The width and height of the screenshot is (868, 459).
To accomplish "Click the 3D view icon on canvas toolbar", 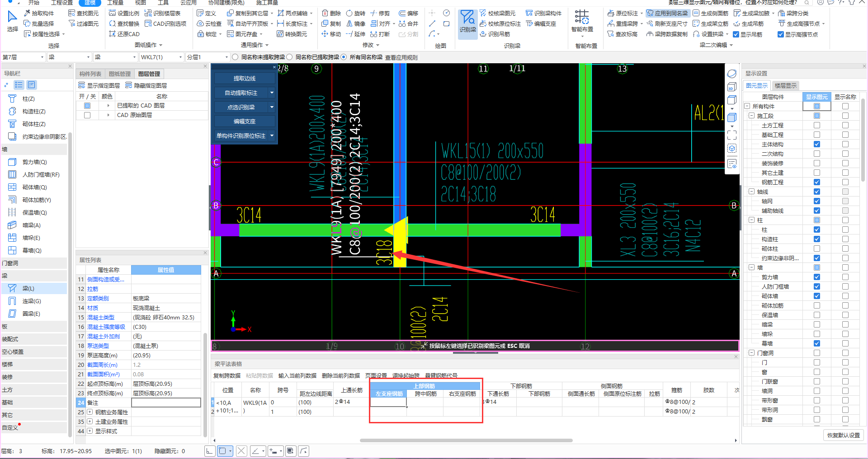I will pos(732,87).
